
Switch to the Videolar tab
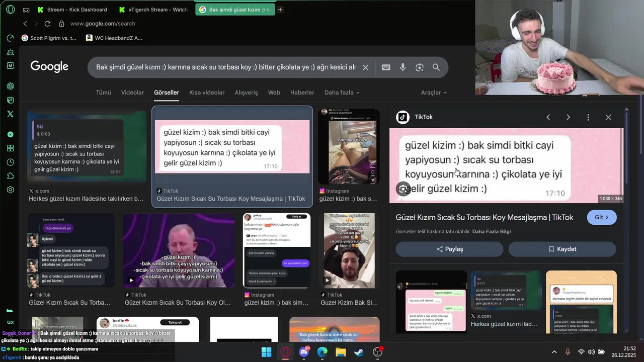(x=132, y=93)
